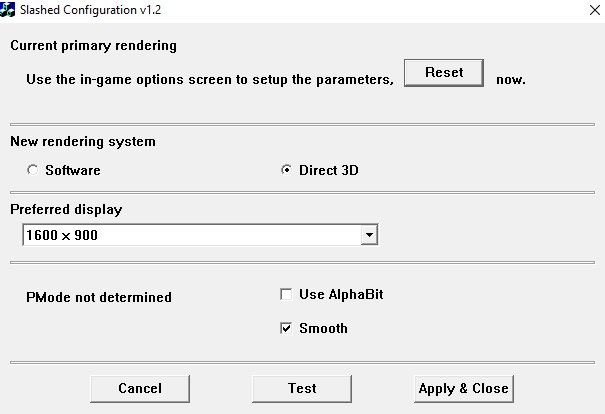The width and height of the screenshot is (605, 414).
Task: Click the Cancel button
Action: (140, 388)
